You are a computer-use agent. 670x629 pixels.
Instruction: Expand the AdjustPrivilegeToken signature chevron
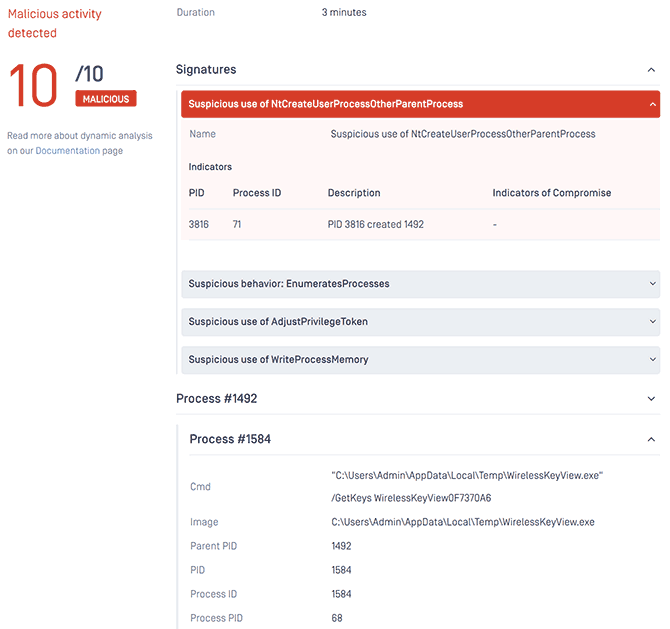[x=652, y=321]
